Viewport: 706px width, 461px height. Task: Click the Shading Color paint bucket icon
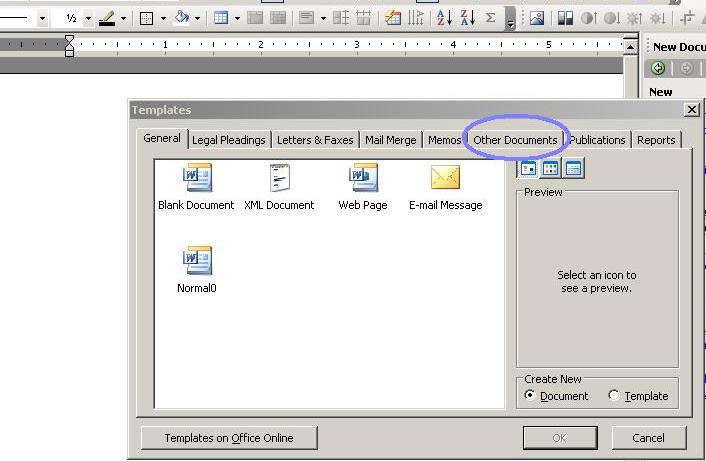(x=182, y=18)
